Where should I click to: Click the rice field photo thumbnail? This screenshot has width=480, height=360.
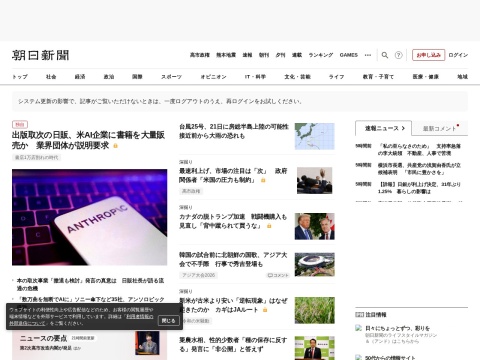point(314,310)
